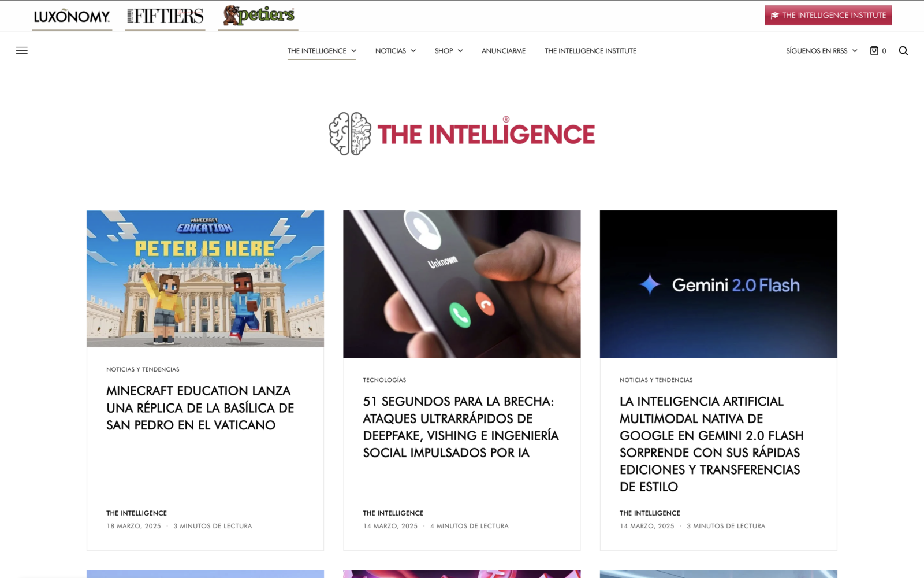Expand Síguenos en RRSS dropdown
This screenshot has height=578, width=924.
821,51
